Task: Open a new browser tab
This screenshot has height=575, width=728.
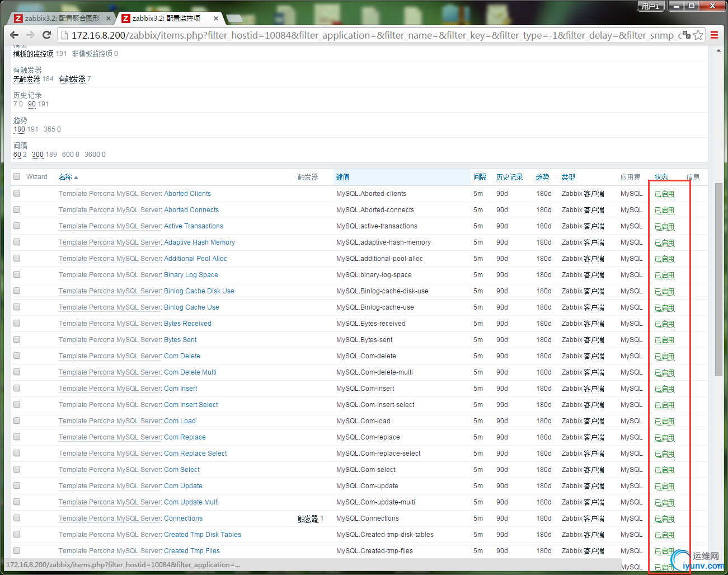Action: [234, 18]
